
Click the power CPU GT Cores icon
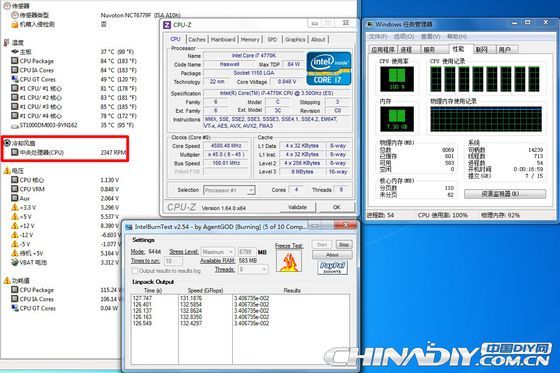click(15, 308)
